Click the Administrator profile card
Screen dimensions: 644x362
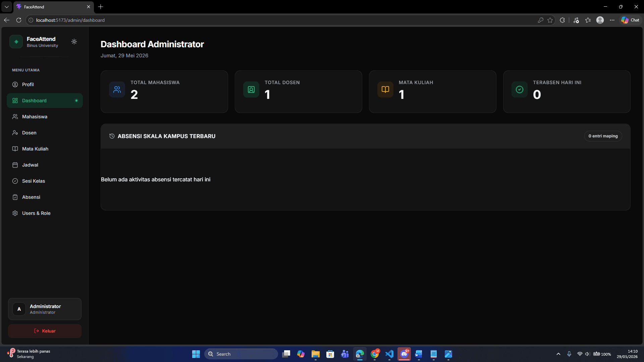45,309
